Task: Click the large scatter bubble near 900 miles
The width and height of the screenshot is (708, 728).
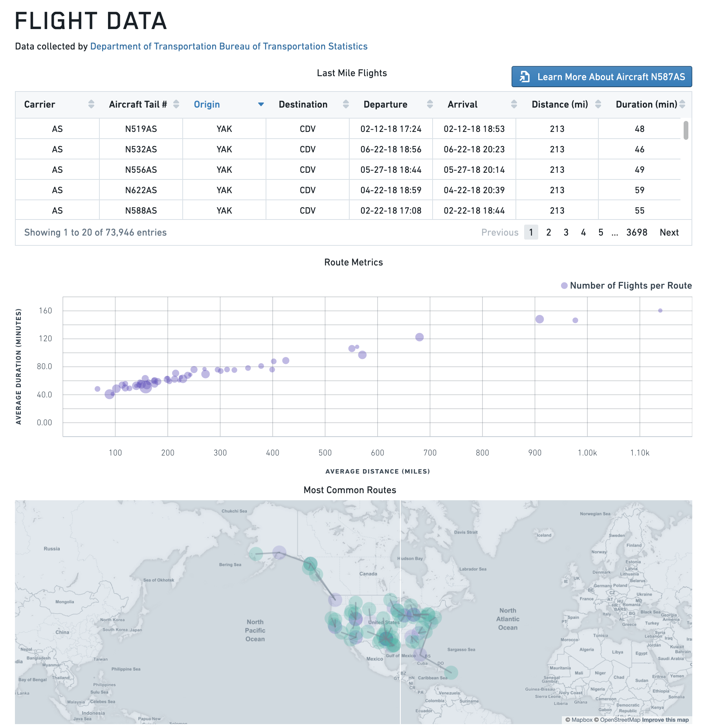Action: coord(539,319)
